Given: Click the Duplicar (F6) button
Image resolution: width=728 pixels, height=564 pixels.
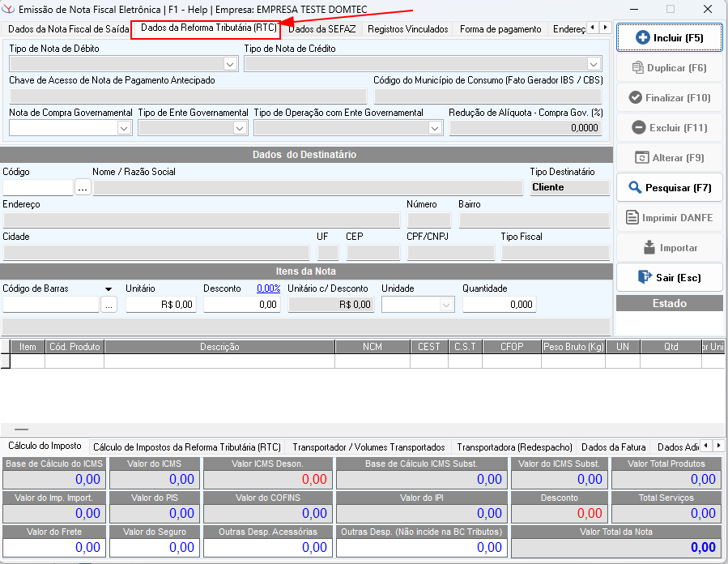Looking at the screenshot, I should pyautogui.click(x=669, y=68).
